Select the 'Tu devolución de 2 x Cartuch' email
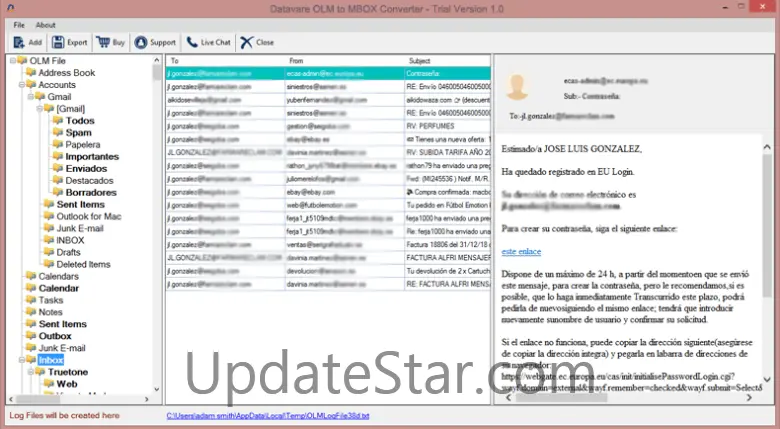This screenshot has height=429, width=780. 328,271
